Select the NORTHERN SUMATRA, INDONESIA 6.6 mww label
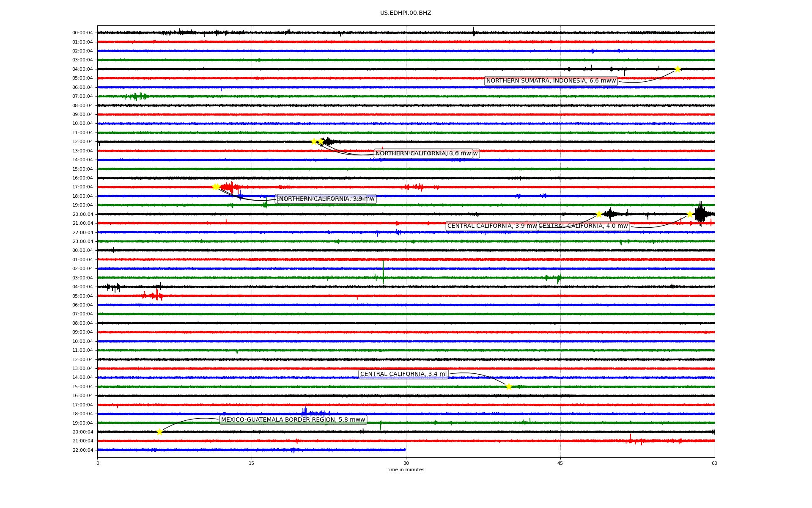Viewport: 812px width, 508px height. tap(551, 81)
